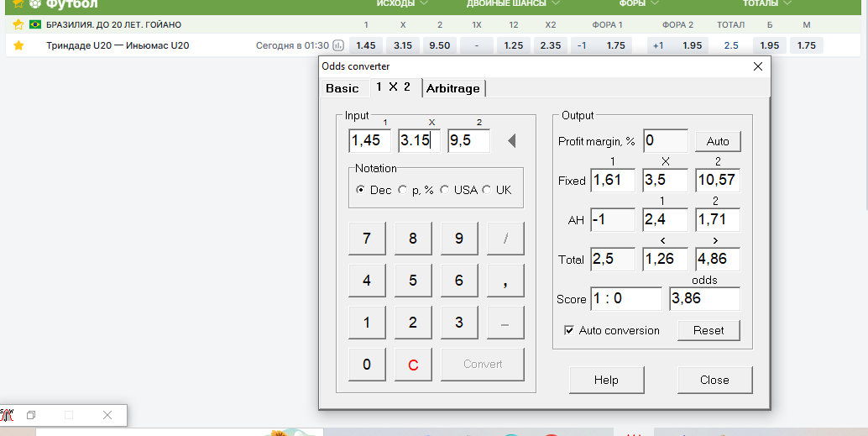
Task: Click the favorite star next to Триндаде U20 match
Action: coord(18,45)
